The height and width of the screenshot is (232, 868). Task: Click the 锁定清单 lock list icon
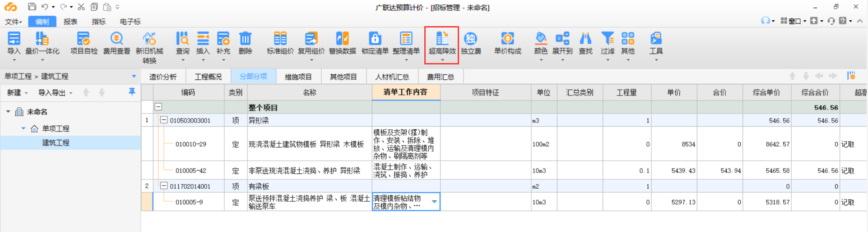(375, 39)
